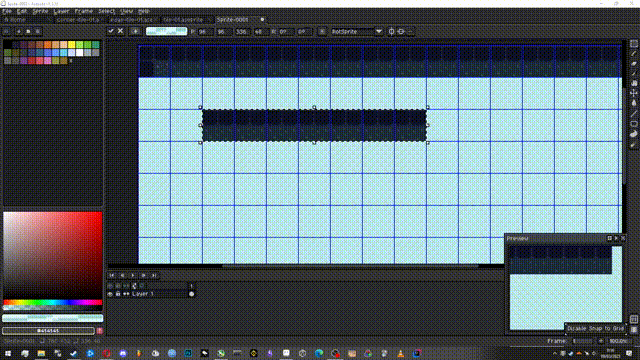
Task: Select the Zoom tool in the toolbox
Action: [633, 83]
